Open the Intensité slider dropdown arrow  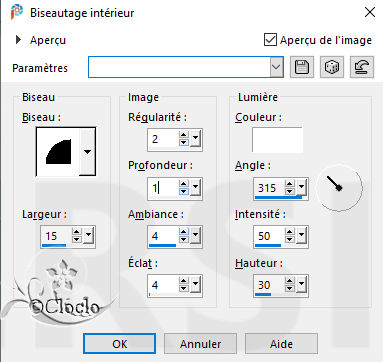point(301,235)
